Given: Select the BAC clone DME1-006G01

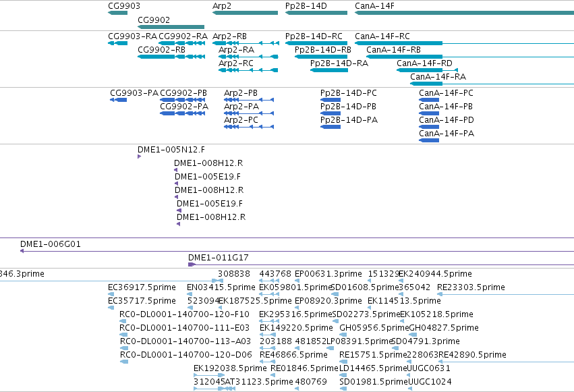Looking at the screenshot, I should [297, 251].
